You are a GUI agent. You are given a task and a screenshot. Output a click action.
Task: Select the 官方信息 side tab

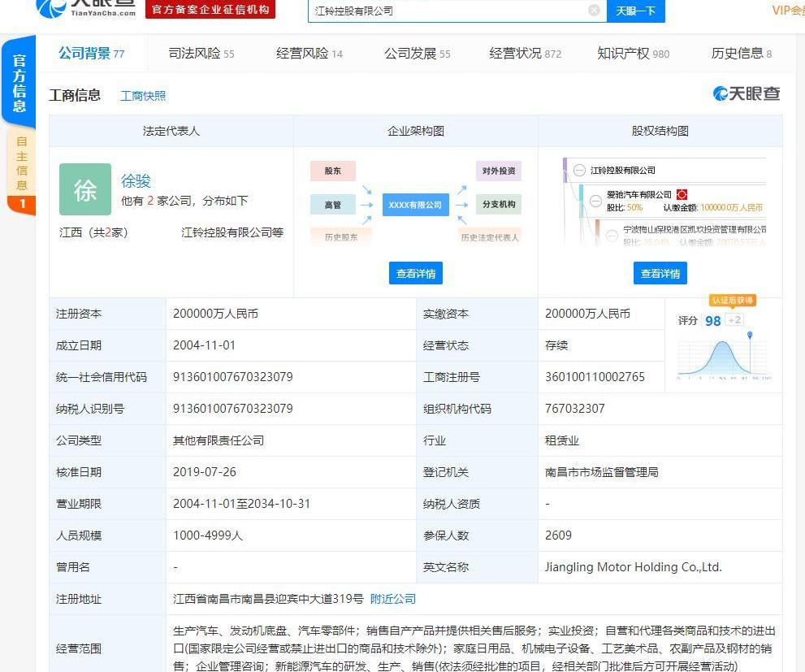(x=19, y=82)
